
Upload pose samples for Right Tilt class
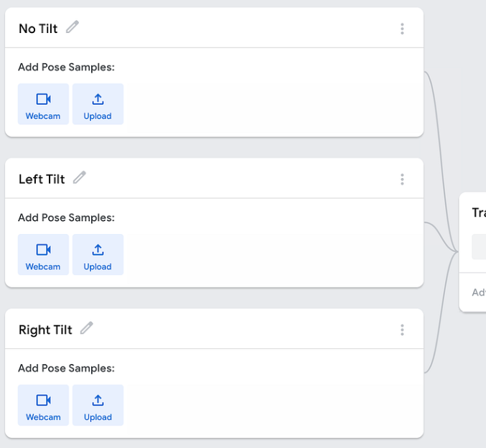pos(98,405)
